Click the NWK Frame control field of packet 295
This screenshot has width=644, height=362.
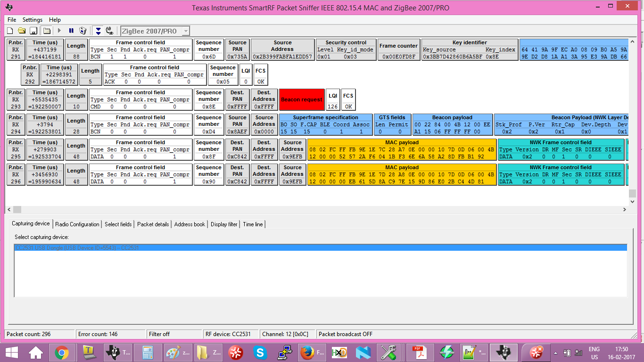[561, 149]
